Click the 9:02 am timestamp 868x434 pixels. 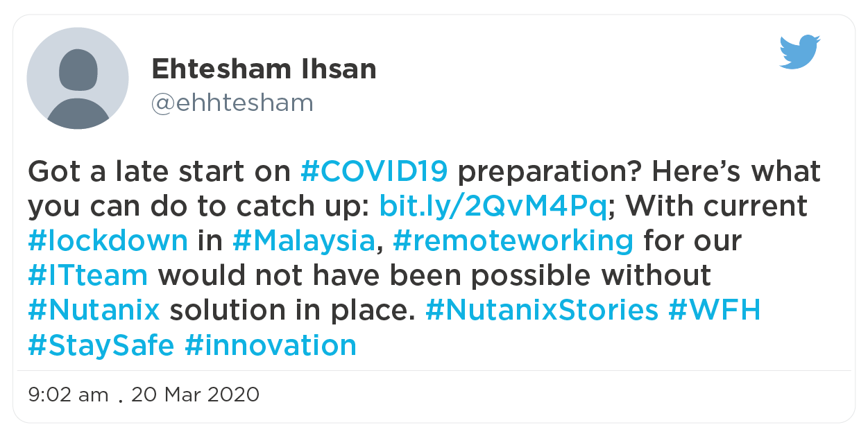69,395
